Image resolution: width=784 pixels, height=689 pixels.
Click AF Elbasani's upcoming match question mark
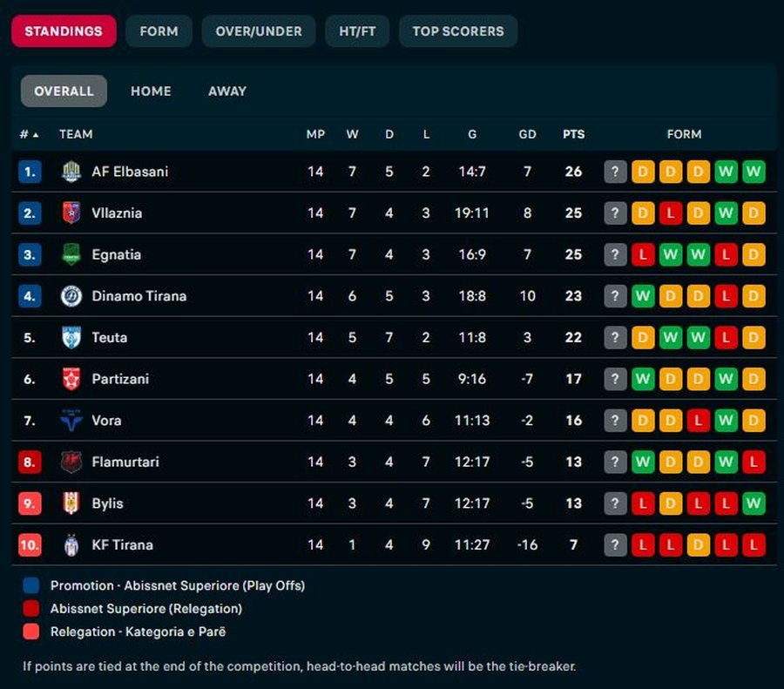(x=616, y=172)
